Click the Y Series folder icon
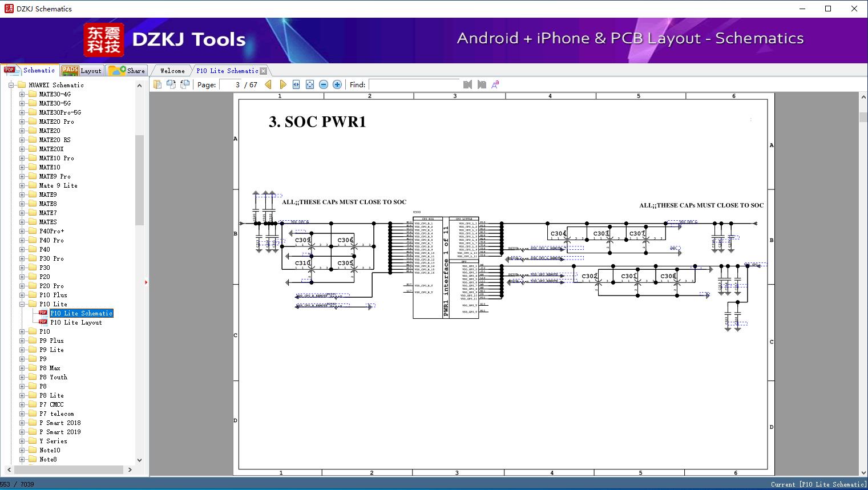 [x=33, y=441]
